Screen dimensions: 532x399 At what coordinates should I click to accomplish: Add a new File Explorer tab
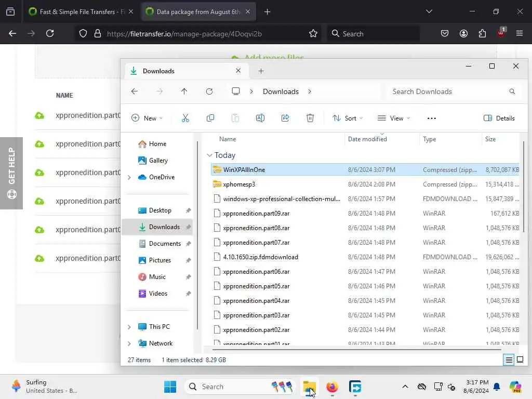point(261,71)
